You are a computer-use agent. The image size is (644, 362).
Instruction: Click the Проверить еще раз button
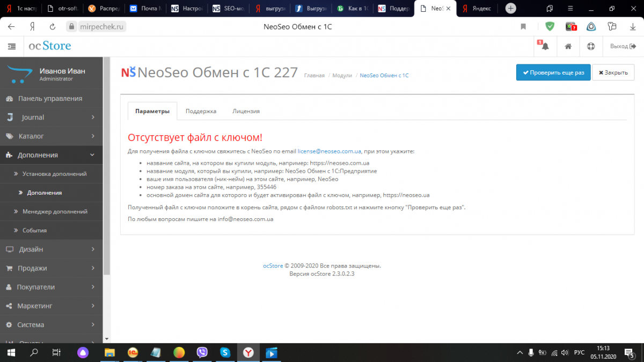pyautogui.click(x=553, y=72)
